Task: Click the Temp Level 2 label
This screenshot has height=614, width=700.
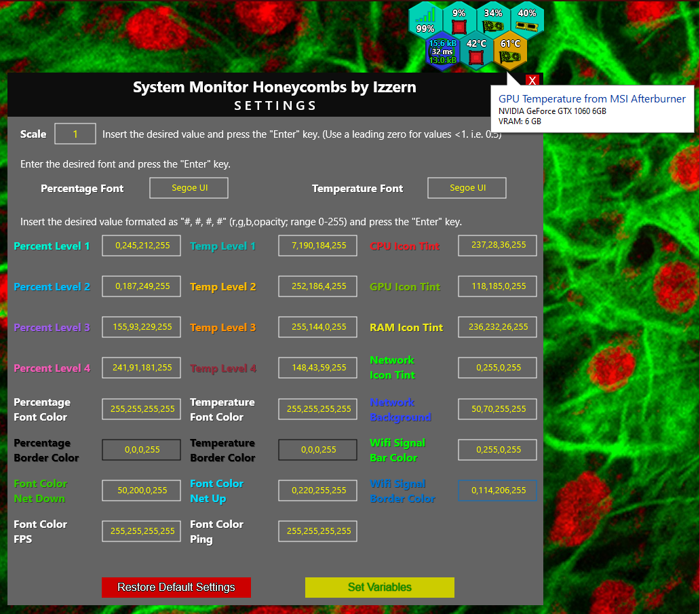Action: pos(222,287)
